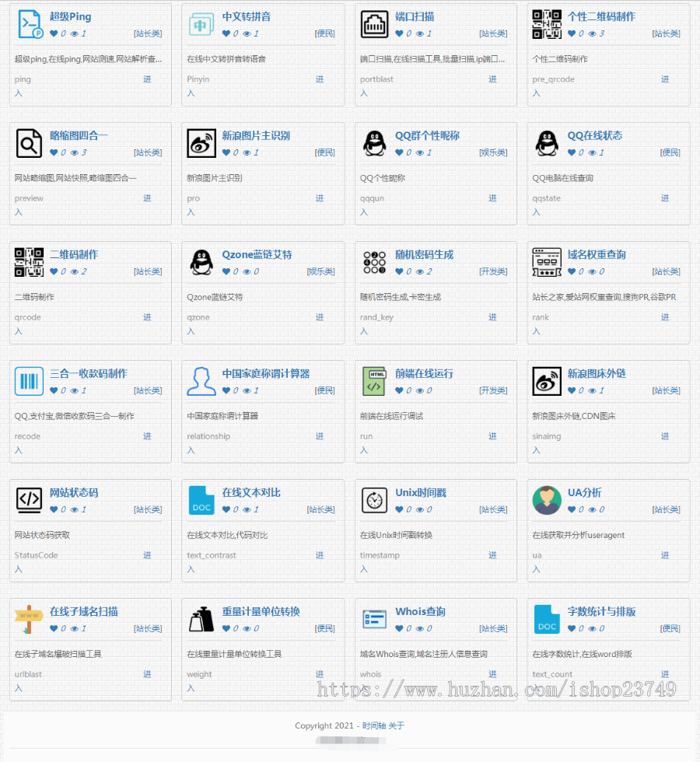Click description text 在线获取并分析useragent

click(x=579, y=535)
